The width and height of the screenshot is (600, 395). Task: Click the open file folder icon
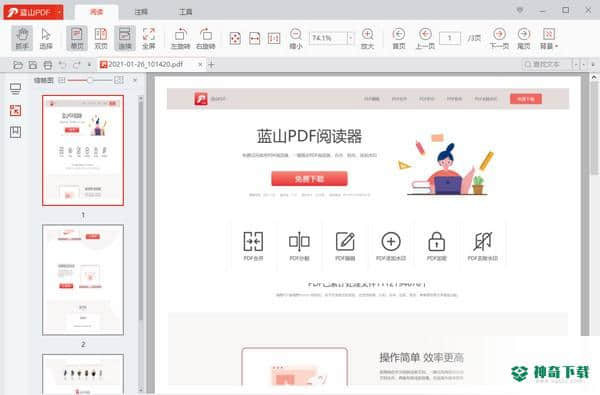coord(18,65)
